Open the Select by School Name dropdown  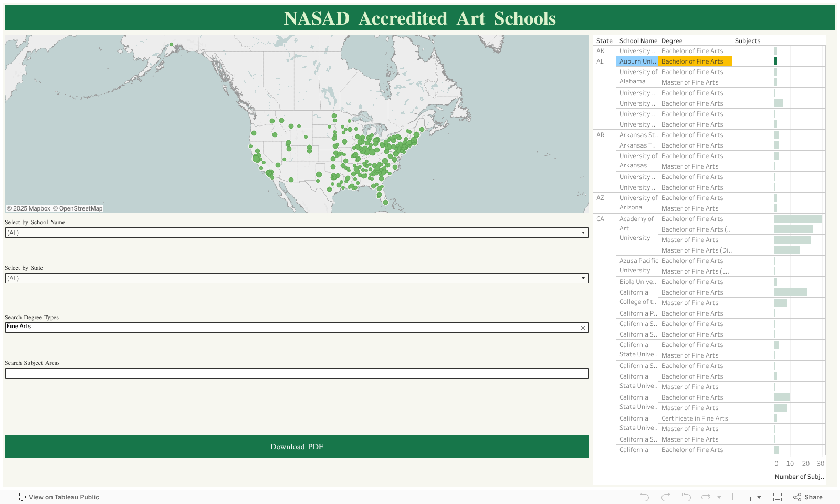pos(297,233)
